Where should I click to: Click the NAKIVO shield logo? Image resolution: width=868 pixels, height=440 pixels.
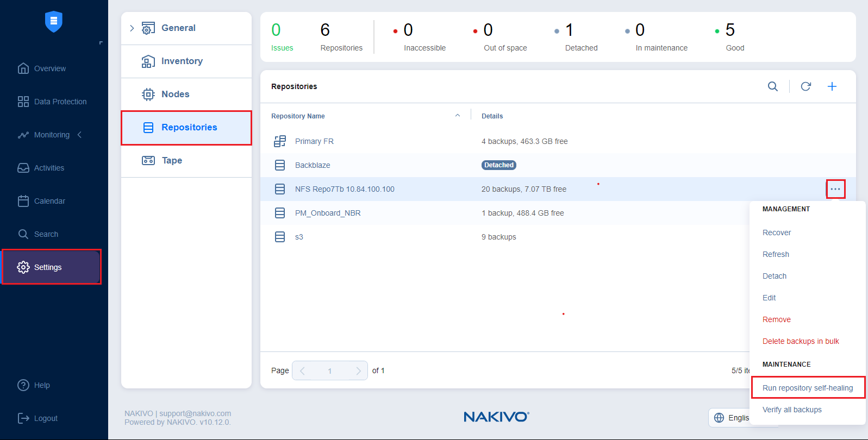53,22
